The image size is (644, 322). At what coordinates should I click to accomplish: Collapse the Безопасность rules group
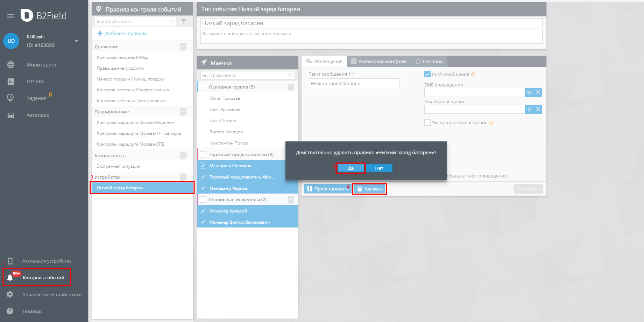[183, 155]
